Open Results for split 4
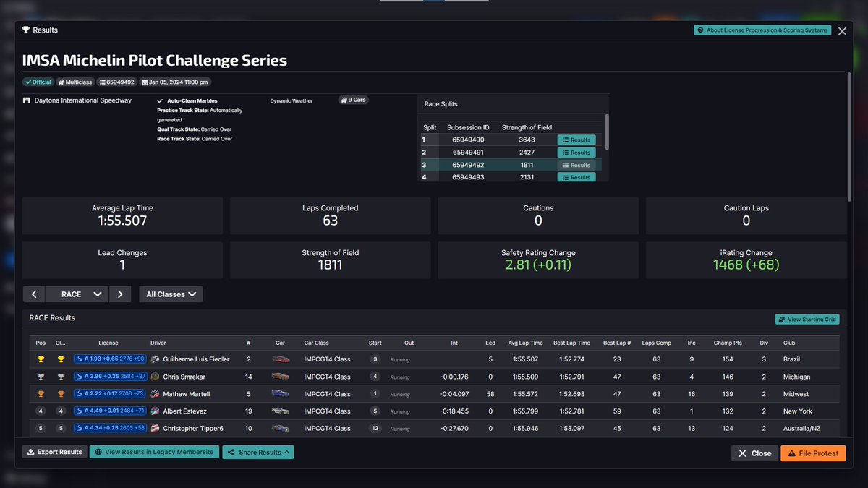This screenshot has height=488, width=868. click(576, 177)
